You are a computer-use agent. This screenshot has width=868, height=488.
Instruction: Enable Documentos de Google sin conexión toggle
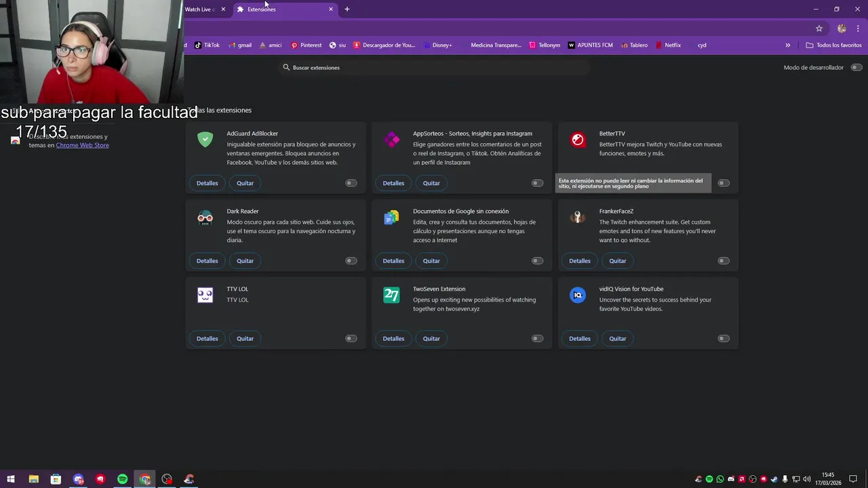coord(537,261)
